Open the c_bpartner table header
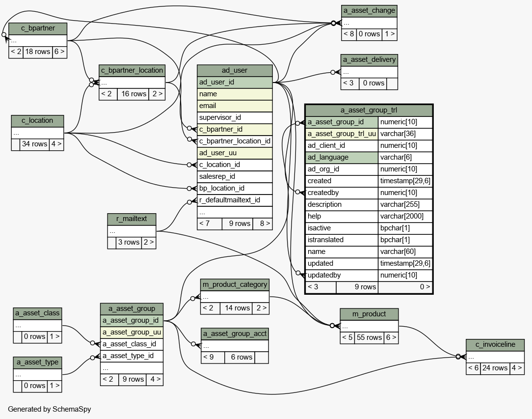 pyautogui.click(x=38, y=28)
